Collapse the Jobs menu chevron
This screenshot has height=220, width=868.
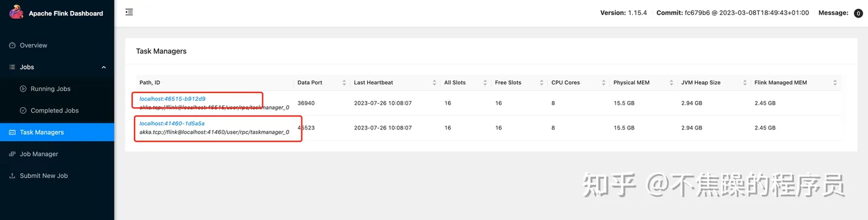click(x=104, y=67)
